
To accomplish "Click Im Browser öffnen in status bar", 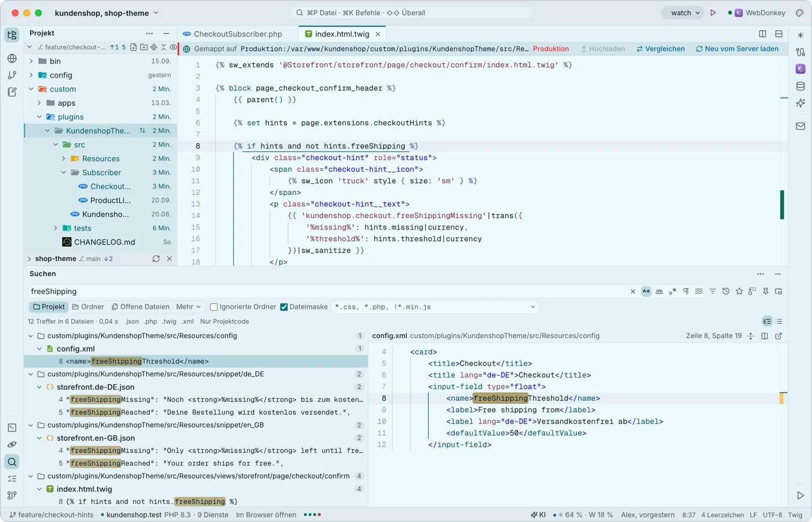I will (x=266, y=514).
